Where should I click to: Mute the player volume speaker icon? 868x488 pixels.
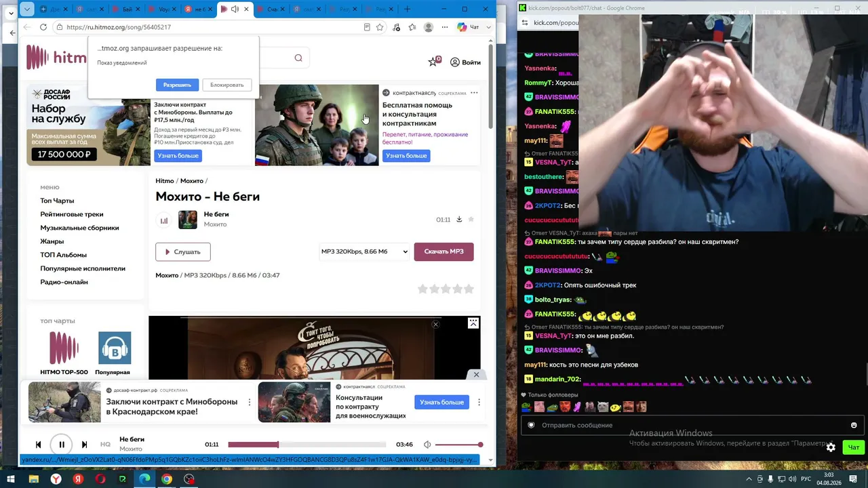(427, 445)
